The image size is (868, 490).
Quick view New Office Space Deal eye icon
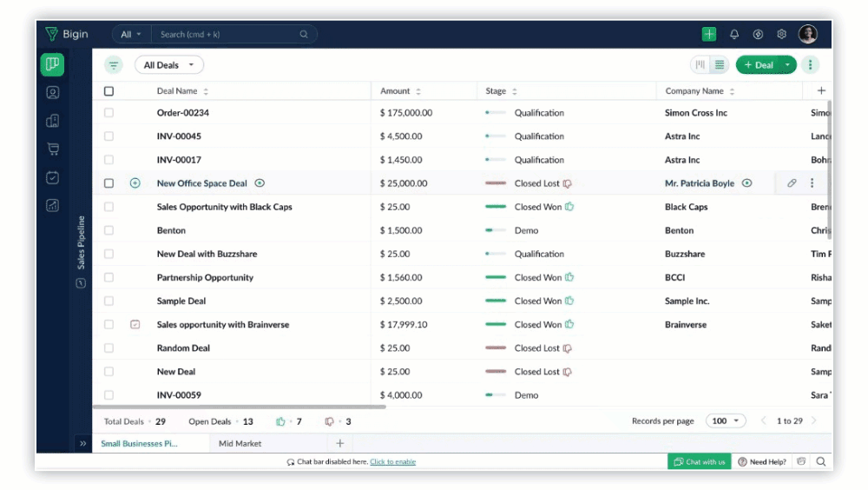pyautogui.click(x=260, y=183)
